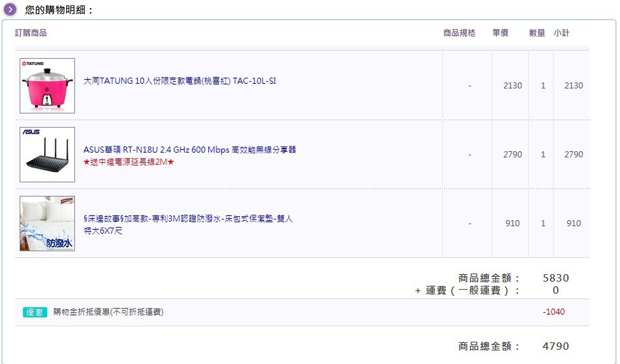The height and width of the screenshot is (364, 620).
Task: Click the -1040 discount amount
Action: (554, 312)
